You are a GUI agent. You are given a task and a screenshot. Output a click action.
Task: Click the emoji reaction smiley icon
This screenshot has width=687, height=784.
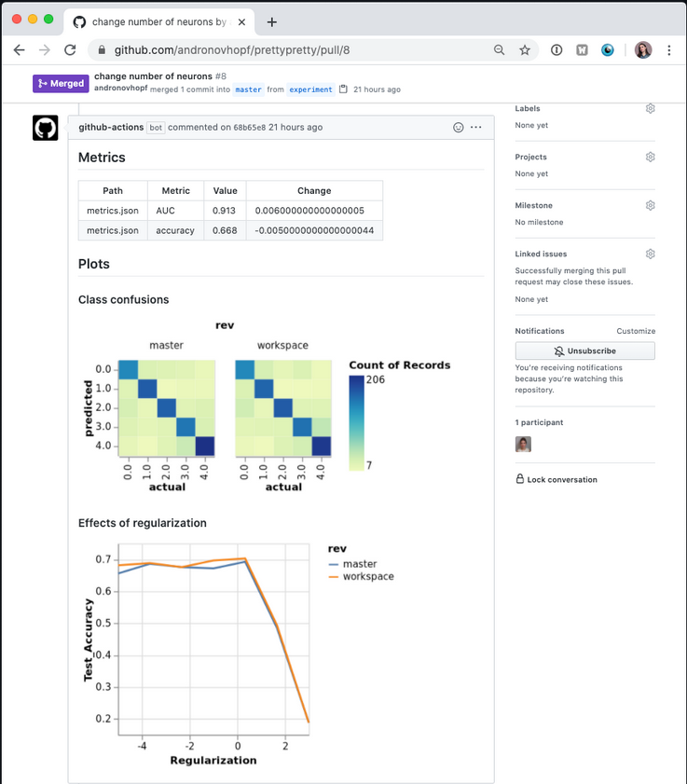[458, 128]
